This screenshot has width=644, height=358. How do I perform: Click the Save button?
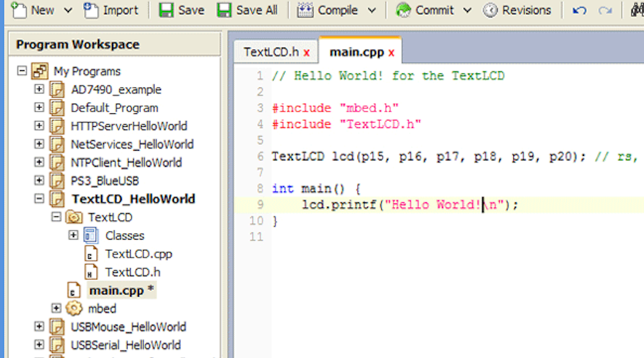tap(182, 10)
